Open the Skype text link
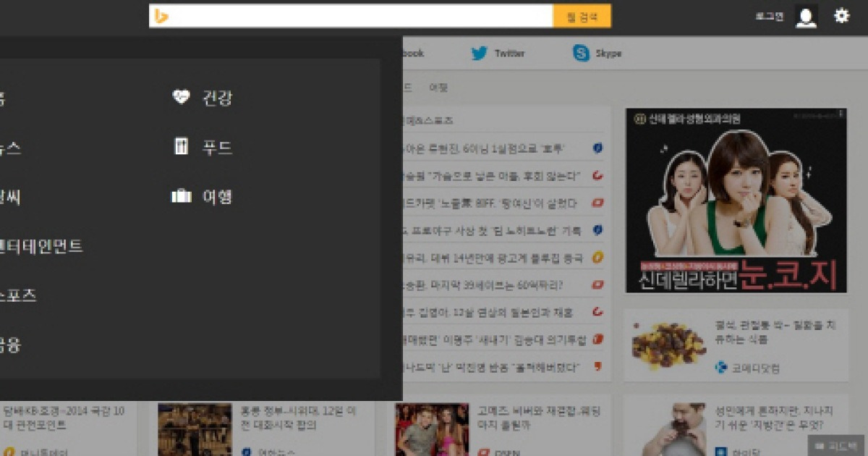 pos(608,54)
